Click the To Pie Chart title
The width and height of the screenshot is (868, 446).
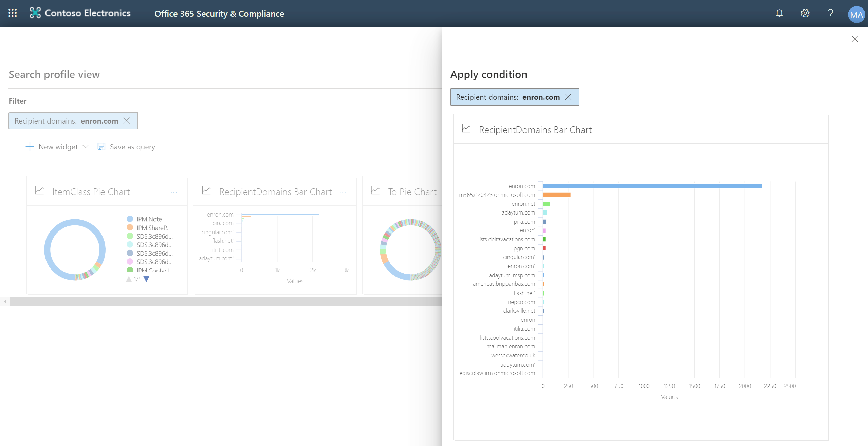[412, 192]
